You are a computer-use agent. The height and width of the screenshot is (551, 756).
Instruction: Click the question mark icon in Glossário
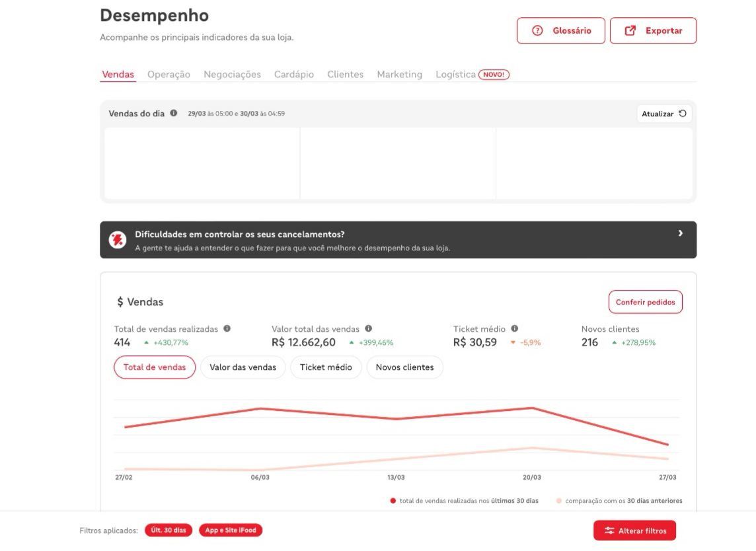click(x=537, y=31)
